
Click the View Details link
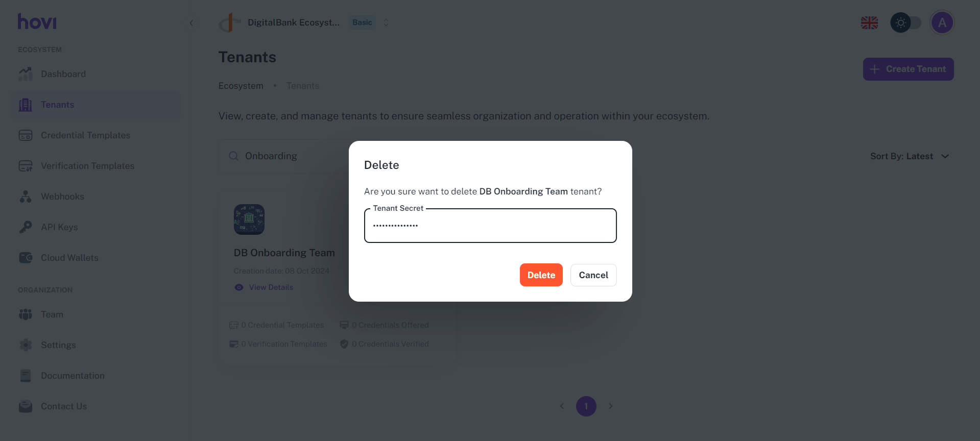(271, 287)
